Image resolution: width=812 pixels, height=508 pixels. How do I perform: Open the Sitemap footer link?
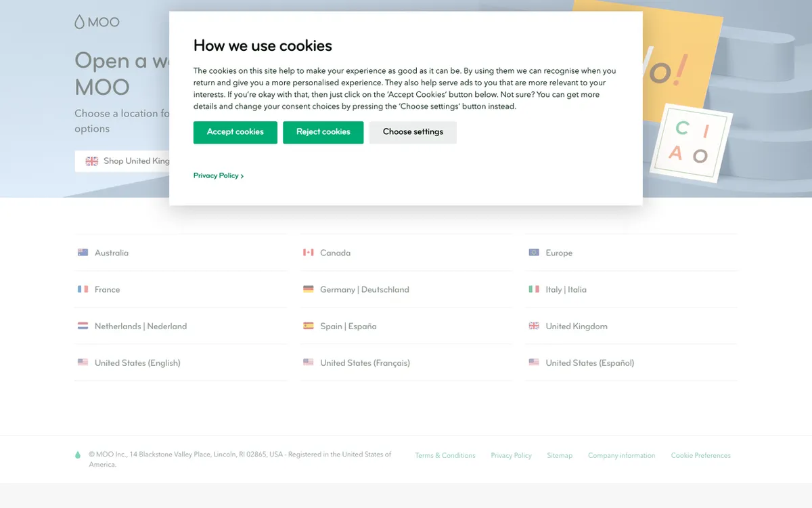tap(560, 456)
